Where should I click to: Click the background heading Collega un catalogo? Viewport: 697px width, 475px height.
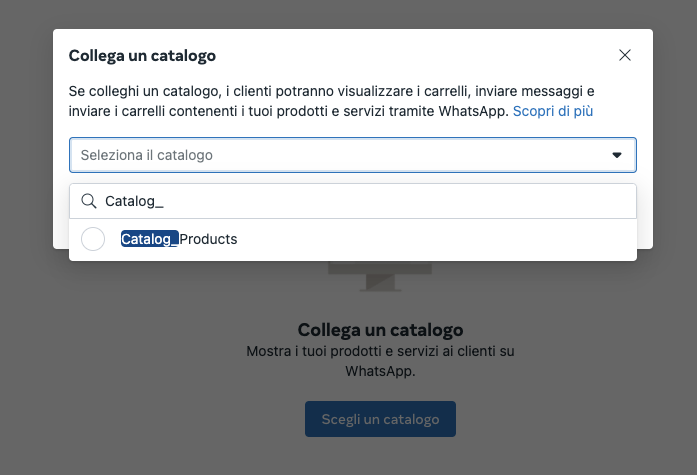(380, 330)
